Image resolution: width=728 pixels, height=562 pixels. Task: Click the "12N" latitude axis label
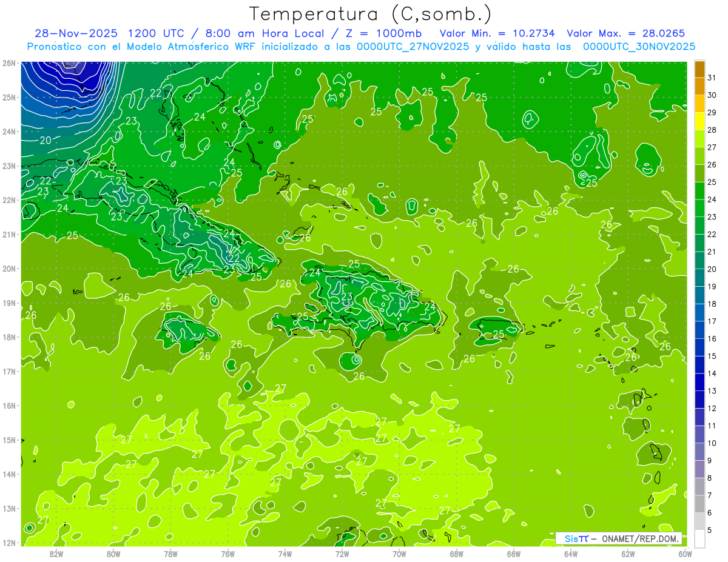(x=8, y=543)
